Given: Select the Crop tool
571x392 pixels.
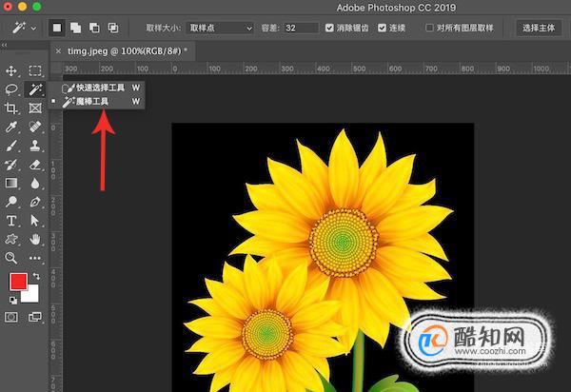Looking at the screenshot, I should click(11, 108).
